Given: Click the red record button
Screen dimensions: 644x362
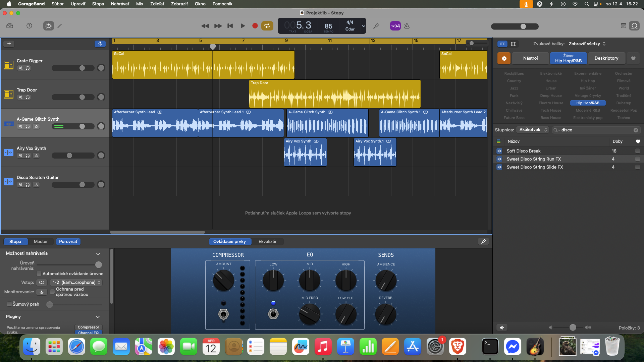Looking at the screenshot, I should click(x=255, y=25).
